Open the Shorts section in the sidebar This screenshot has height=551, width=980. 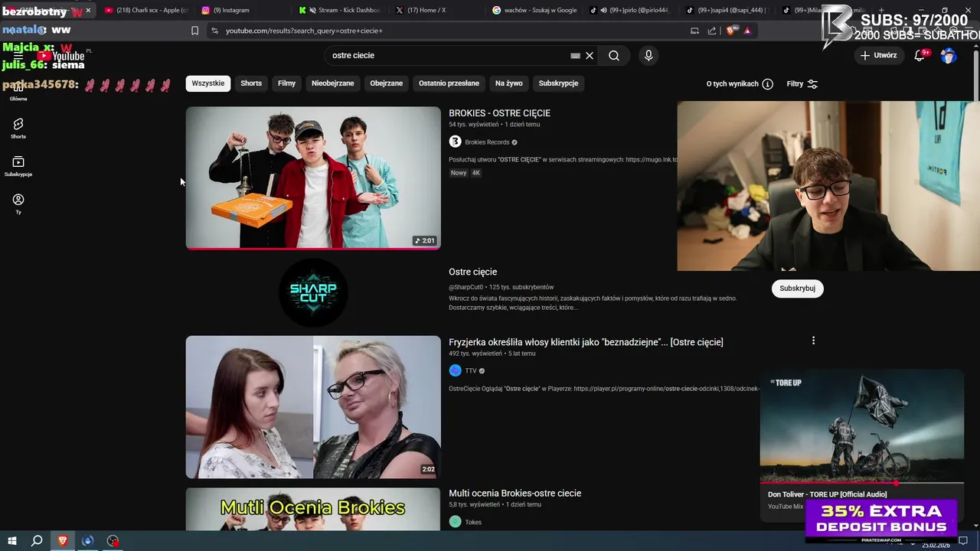tap(18, 128)
